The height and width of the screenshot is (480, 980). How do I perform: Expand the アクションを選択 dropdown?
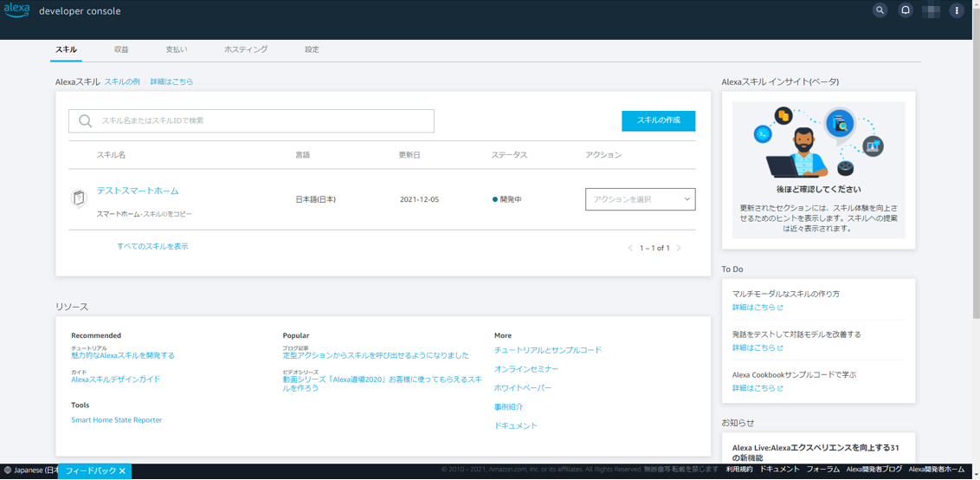click(x=640, y=199)
